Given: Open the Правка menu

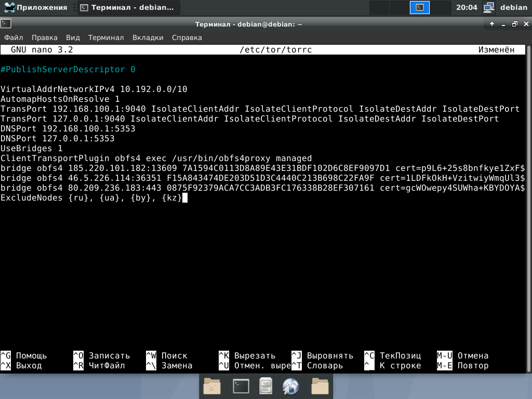Looking at the screenshot, I should [45, 37].
